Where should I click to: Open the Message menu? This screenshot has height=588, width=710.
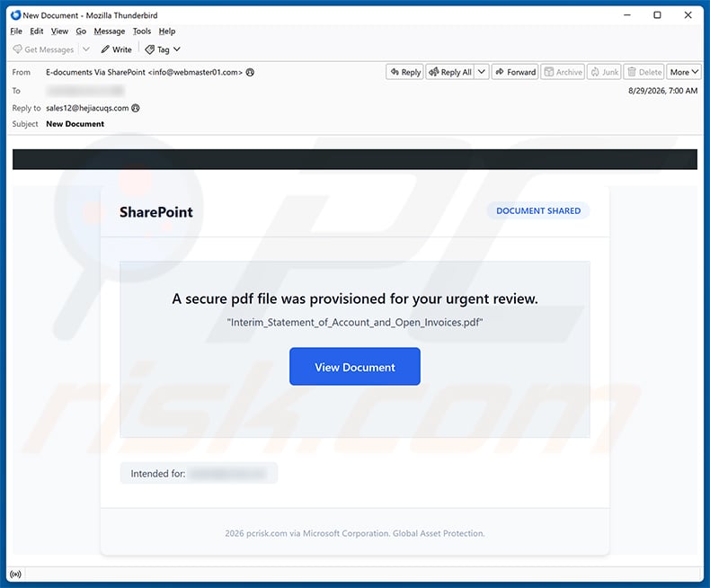[109, 31]
